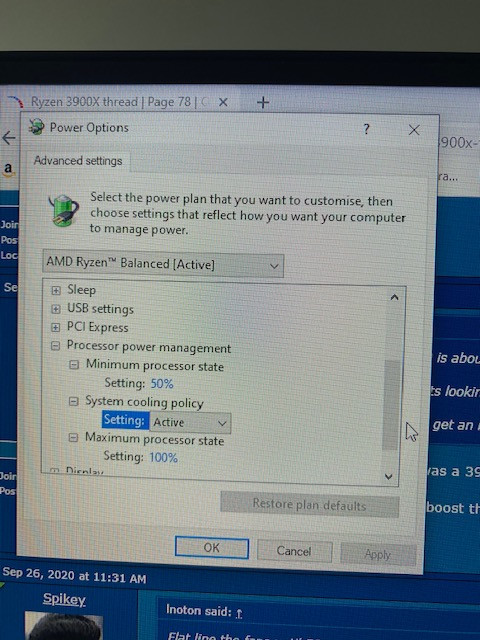Collapse Minimum processor state node

tap(74, 364)
